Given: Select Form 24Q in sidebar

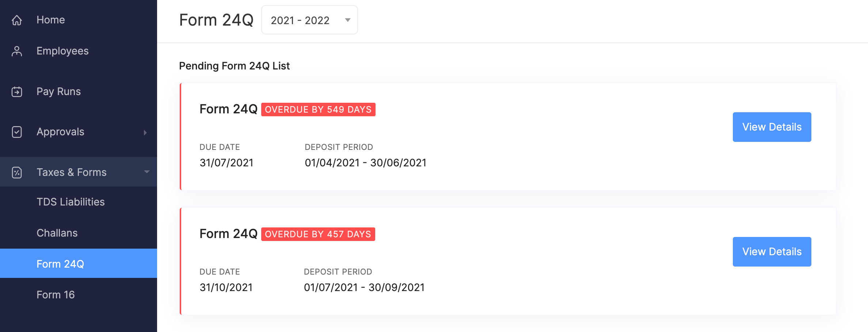Looking at the screenshot, I should pyautogui.click(x=60, y=264).
